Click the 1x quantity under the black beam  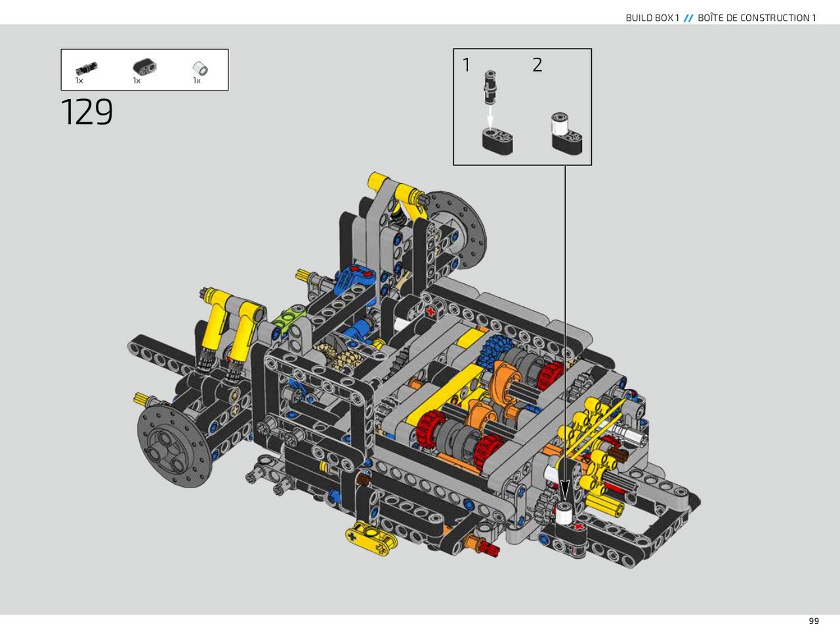pos(136,81)
